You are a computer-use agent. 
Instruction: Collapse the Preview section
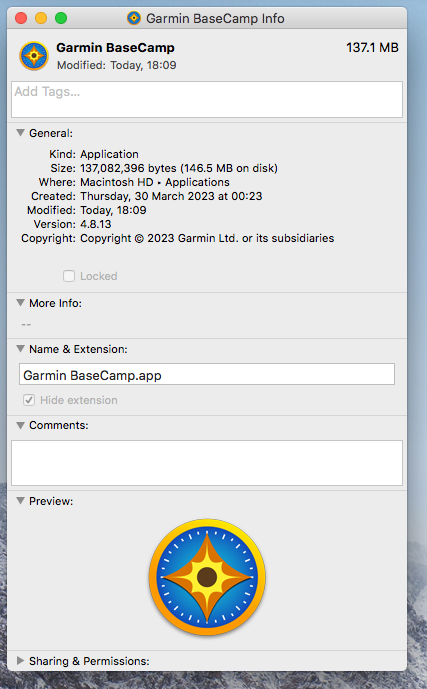[x=20, y=501]
